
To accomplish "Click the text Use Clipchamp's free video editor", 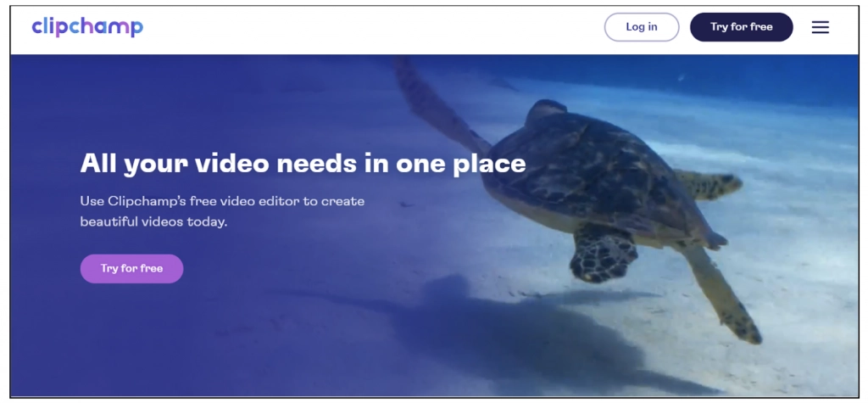I will tap(191, 201).
